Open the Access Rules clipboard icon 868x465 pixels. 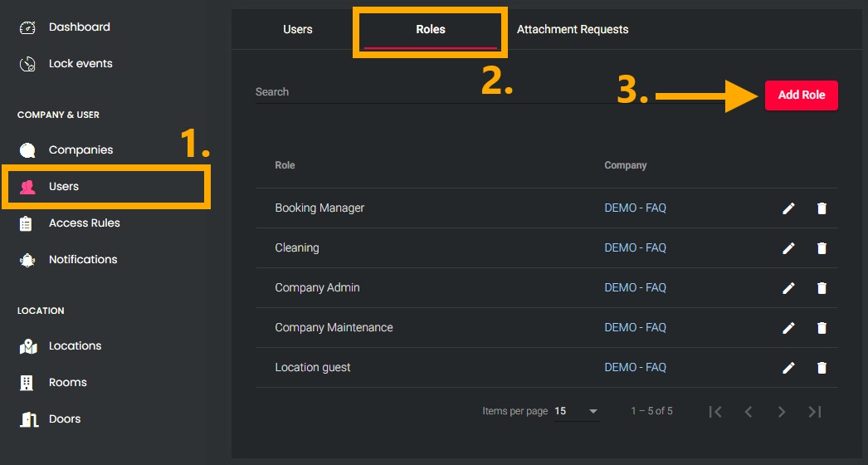pyautogui.click(x=27, y=223)
